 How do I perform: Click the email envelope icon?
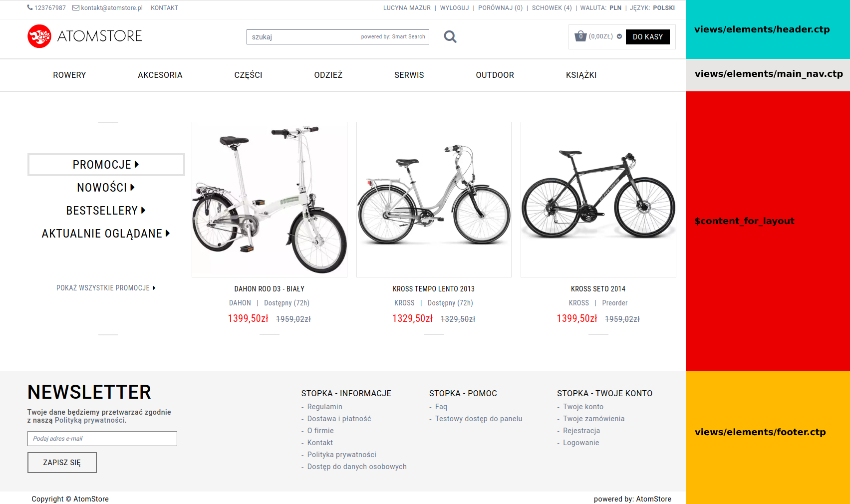pyautogui.click(x=76, y=7)
